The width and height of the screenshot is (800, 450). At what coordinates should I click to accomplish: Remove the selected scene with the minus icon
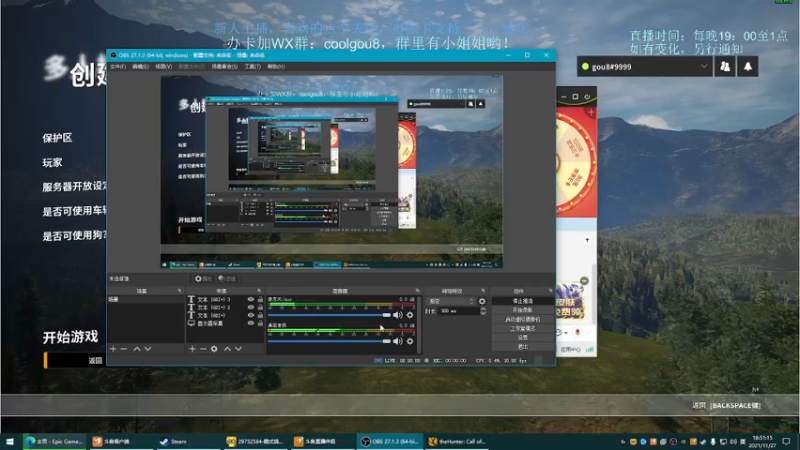click(x=123, y=349)
